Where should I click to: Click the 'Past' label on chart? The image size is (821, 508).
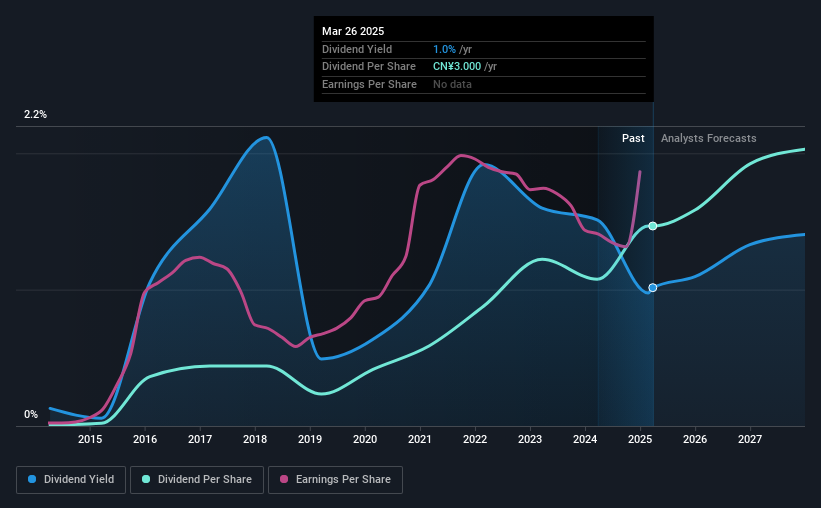pyautogui.click(x=633, y=138)
